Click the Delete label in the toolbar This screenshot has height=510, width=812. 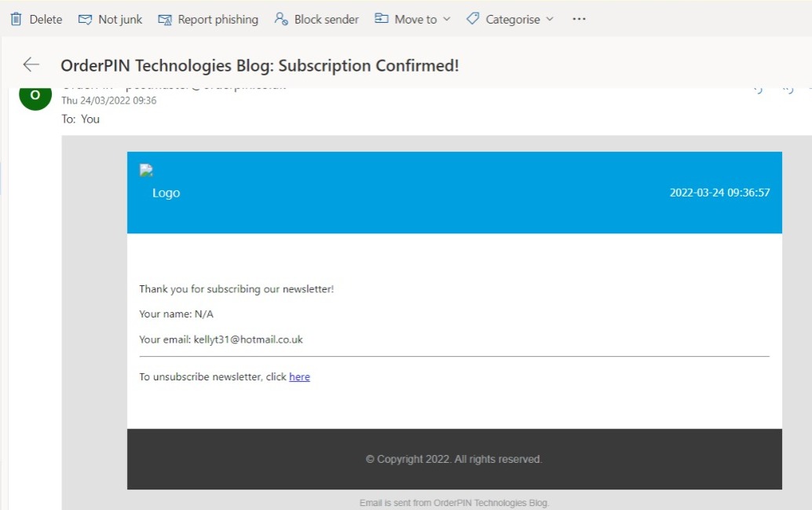click(46, 19)
